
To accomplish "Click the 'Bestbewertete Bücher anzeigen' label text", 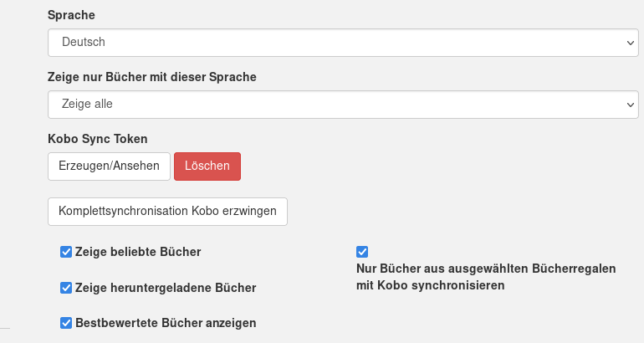I will coord(166,323).
